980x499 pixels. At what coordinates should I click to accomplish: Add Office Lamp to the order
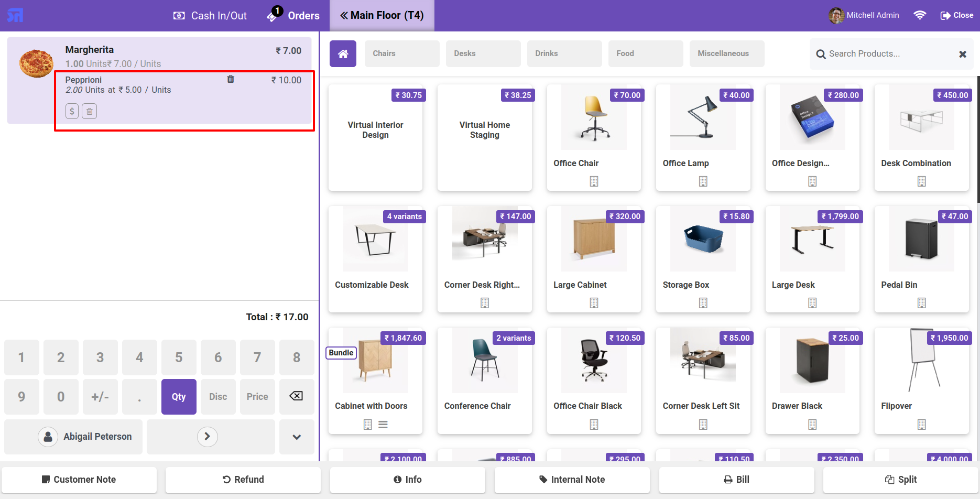click(703, 137)
